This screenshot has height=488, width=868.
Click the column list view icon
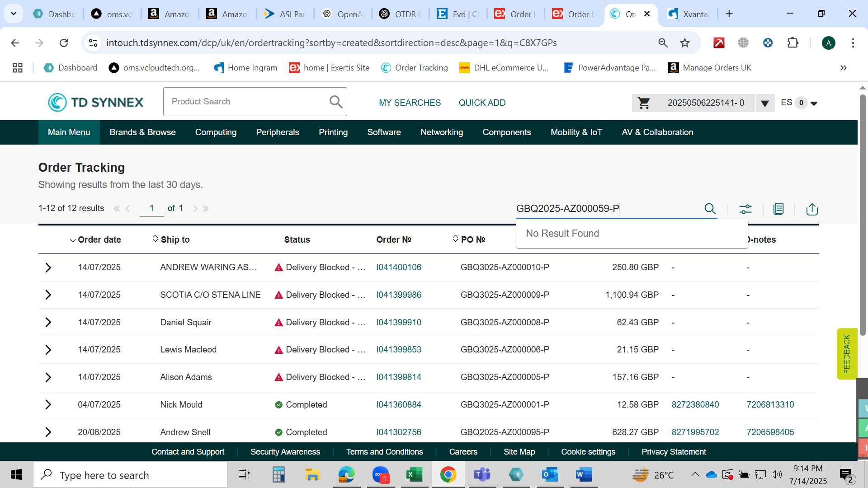[778, 209]
